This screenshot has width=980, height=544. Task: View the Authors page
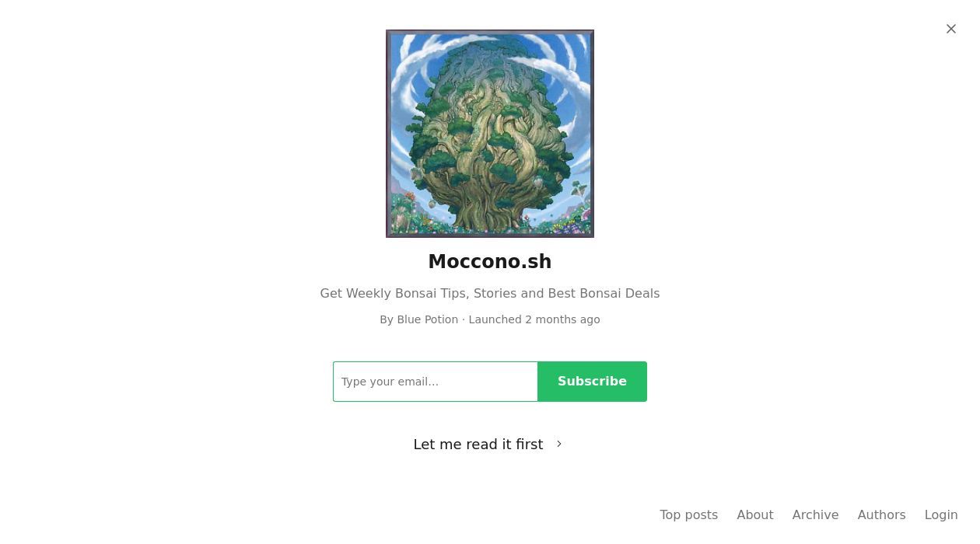click(x=881, y=514)
